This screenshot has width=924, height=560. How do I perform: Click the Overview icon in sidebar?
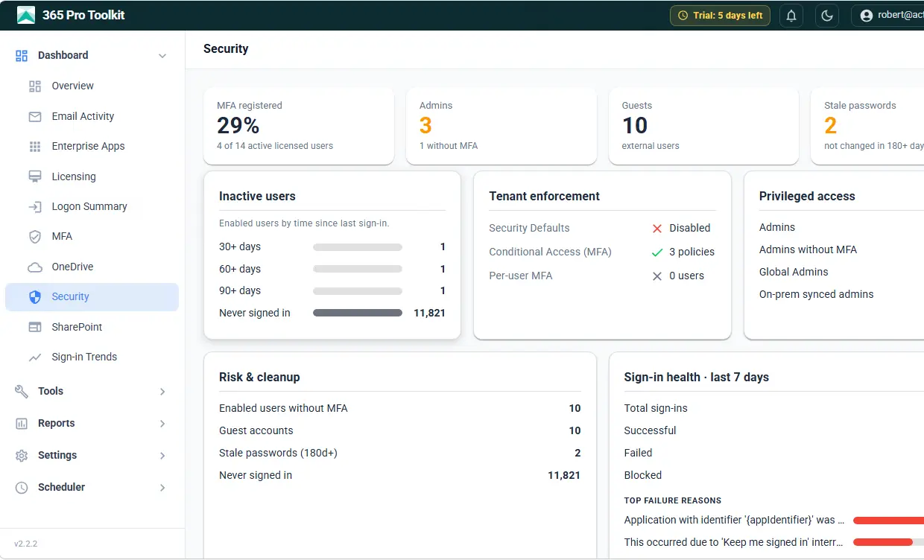pos(35,86)
